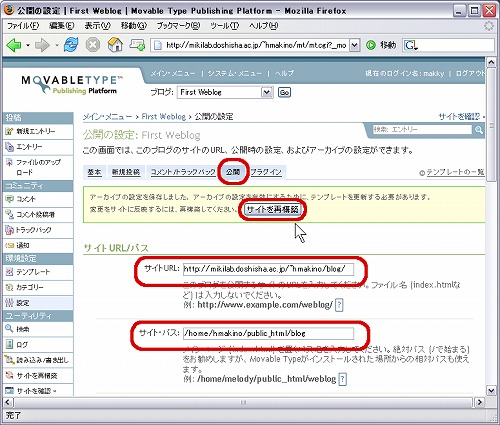Expand the address bar URL history dropdown

pos(354,45)
